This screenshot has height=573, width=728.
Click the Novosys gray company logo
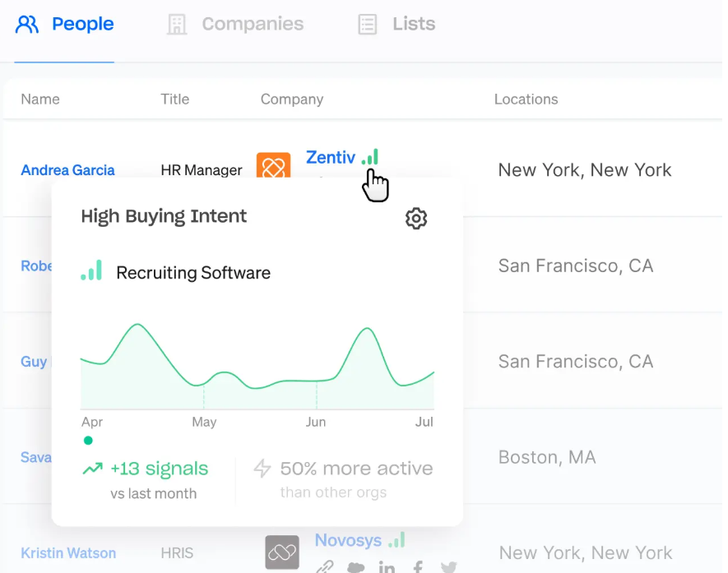pos(282,552)
